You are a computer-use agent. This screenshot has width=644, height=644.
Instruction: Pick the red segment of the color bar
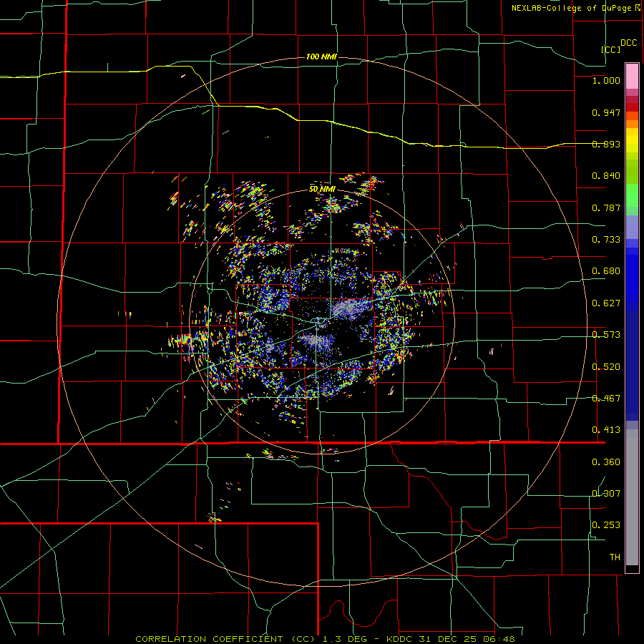(632, 107)
